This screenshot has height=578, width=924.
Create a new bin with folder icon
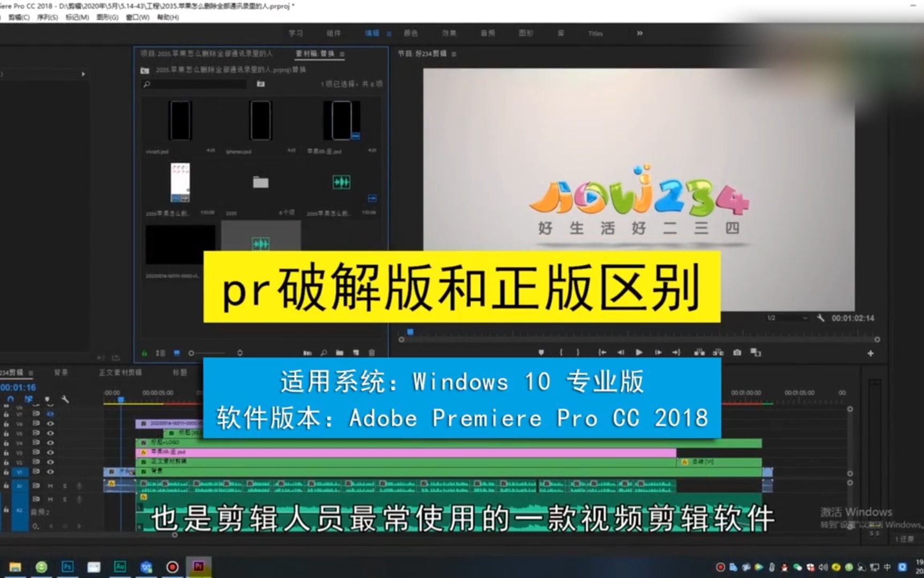click(340, 353)
